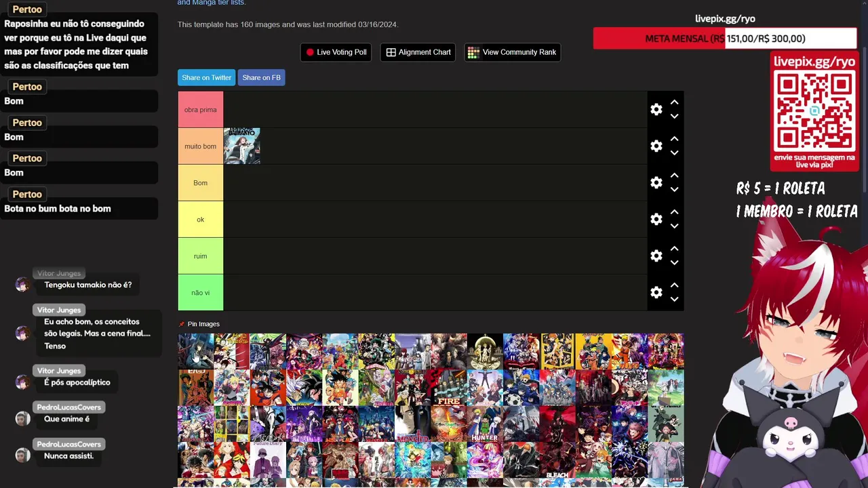Screen dimensions: 868x488
Task: Move não vi tier up with arrow
Action: tap(674, 285)
